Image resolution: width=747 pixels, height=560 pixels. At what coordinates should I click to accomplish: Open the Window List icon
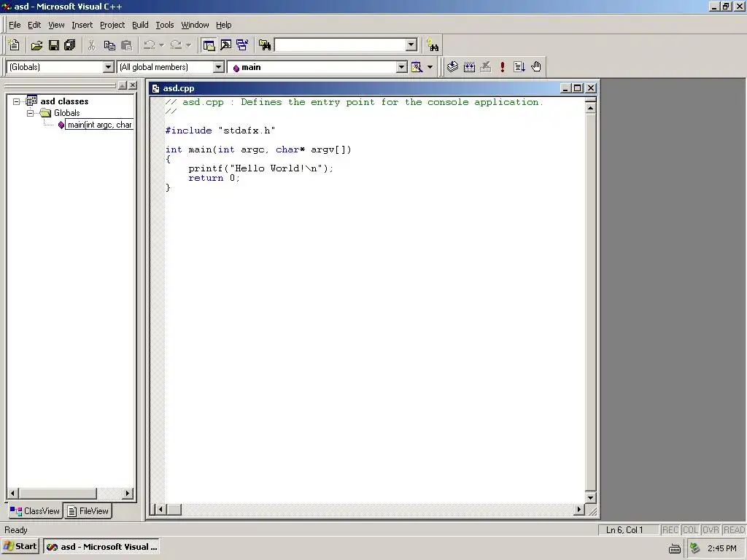[x=242, y=45]
